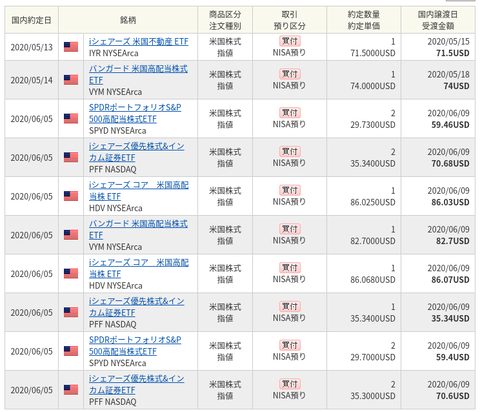This screenshot has height=412, width=480.
Task: Select the 59.4USD amount
Action: (x=453, y=357)
